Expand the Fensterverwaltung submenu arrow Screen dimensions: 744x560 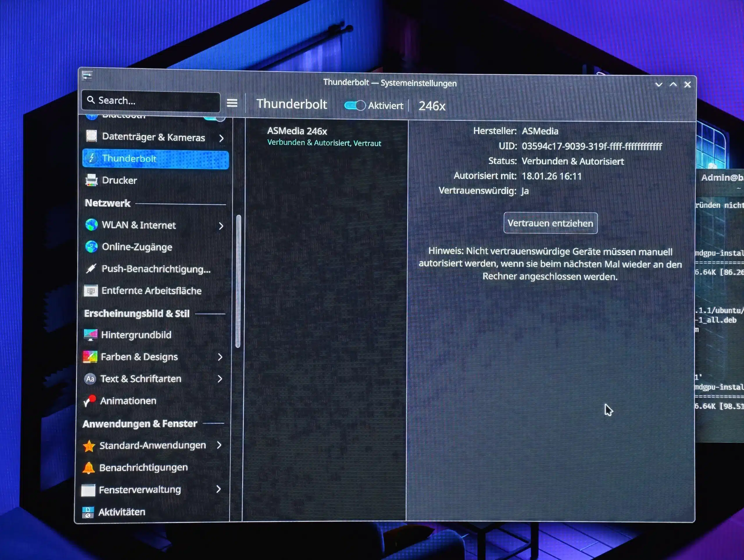pyautogui.click(x=219, y=489)
